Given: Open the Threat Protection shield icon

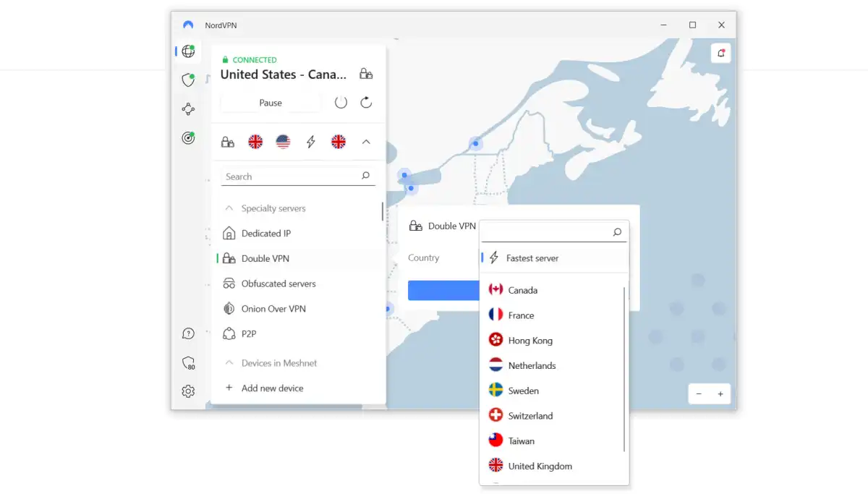Looking at the screenshot, I should [x=188, y=80].
